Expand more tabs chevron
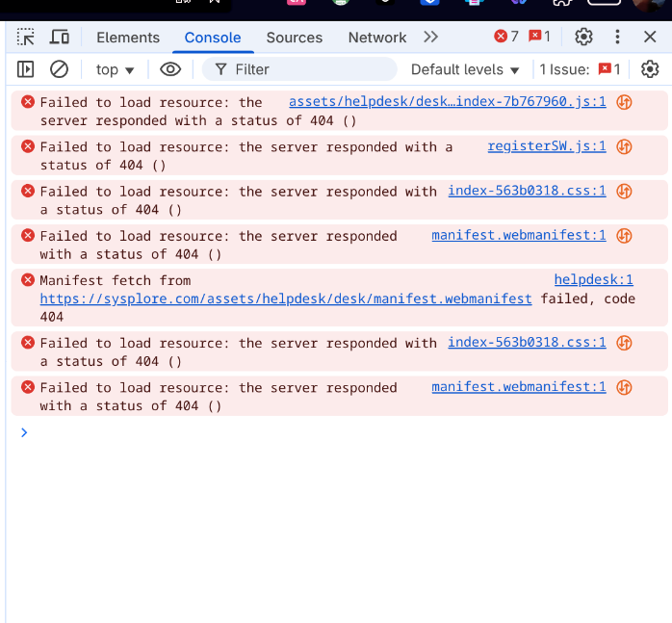672x623 pixels. 430,37
